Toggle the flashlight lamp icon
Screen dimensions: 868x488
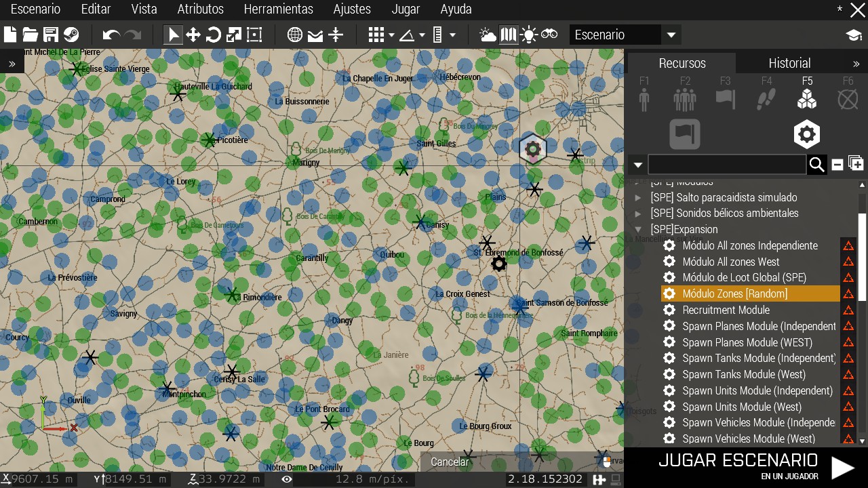click(529, 35)
